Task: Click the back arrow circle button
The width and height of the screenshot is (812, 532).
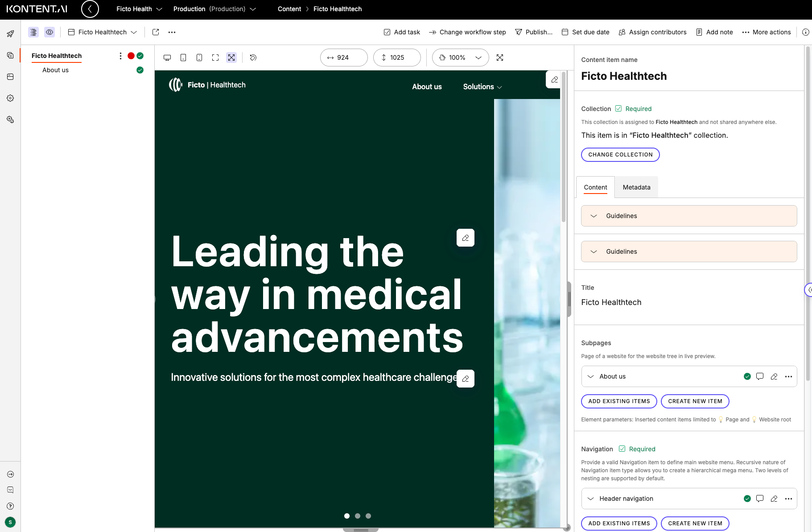Action: point(90,9)
